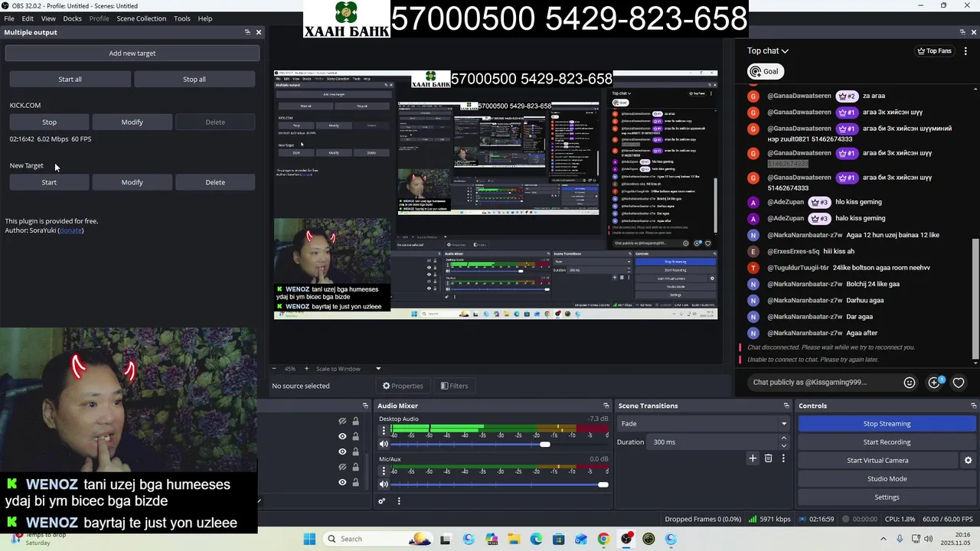Open the View menu
Screen dimensions: 980x551
pyautogui.click(x=48, y=18)
